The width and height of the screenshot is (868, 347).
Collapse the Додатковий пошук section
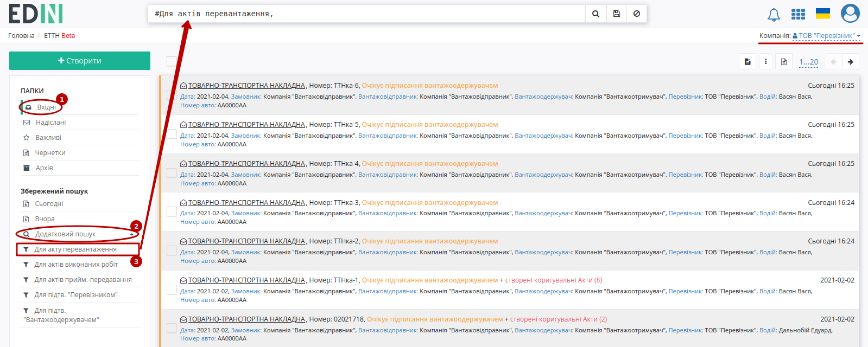pyautogui.click(x=79, y=234)
